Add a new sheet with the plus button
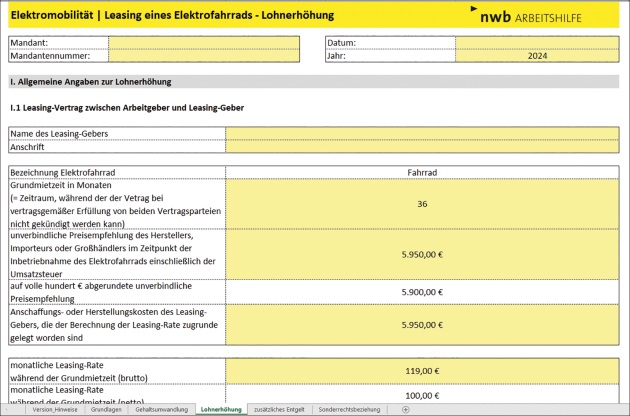Screen dimensions: 630x416 [405, 409]
